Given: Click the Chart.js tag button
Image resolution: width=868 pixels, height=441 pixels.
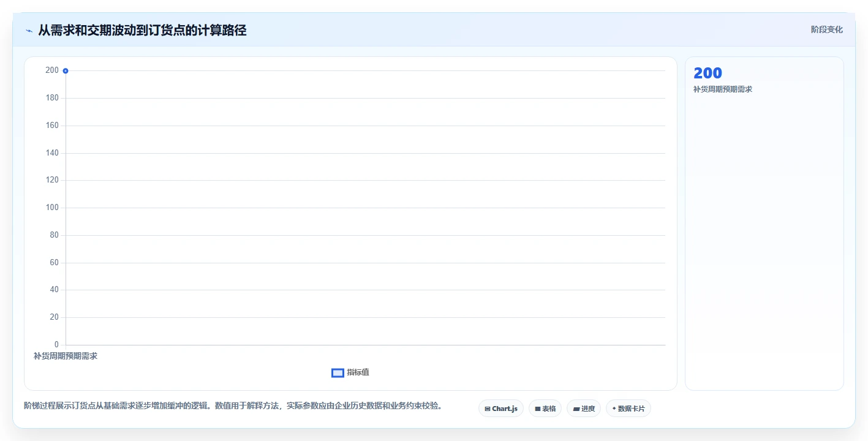Looking at the screenshot, I should (x=500, y=409).
